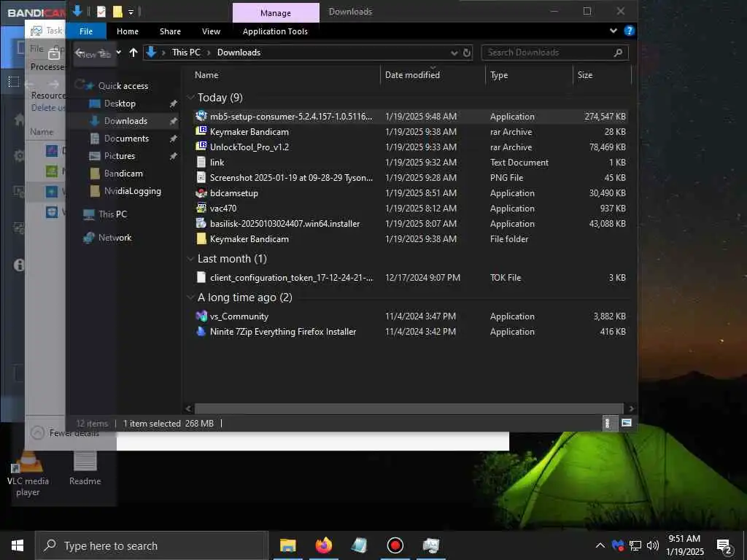Select the client_configuration_token TOK file icon
The width and height of the screenshot is (747, 560).
click(201, 277)
